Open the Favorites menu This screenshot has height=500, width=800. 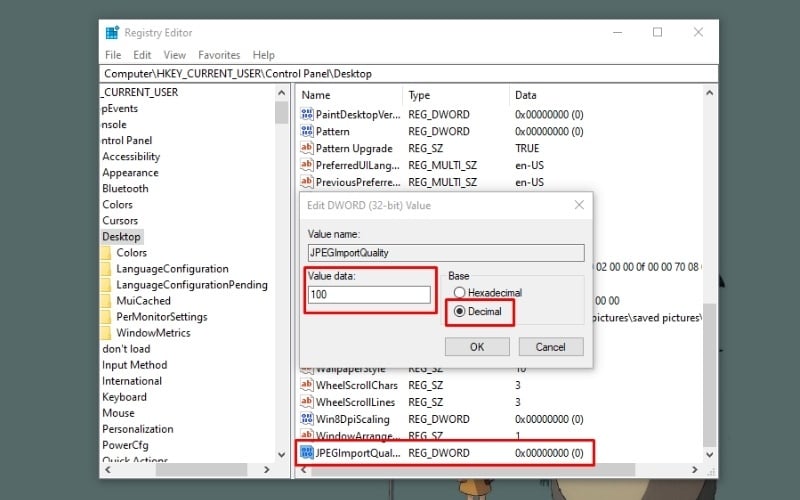click(219, 55)
